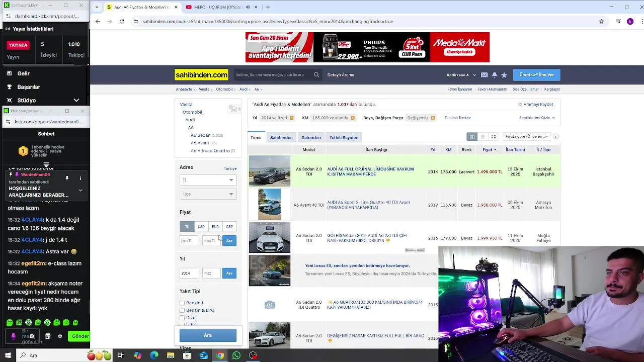The width and height of the screenshot is (644, 362).
Task: Go back in Chrome browser
Action: coord(98,22)
